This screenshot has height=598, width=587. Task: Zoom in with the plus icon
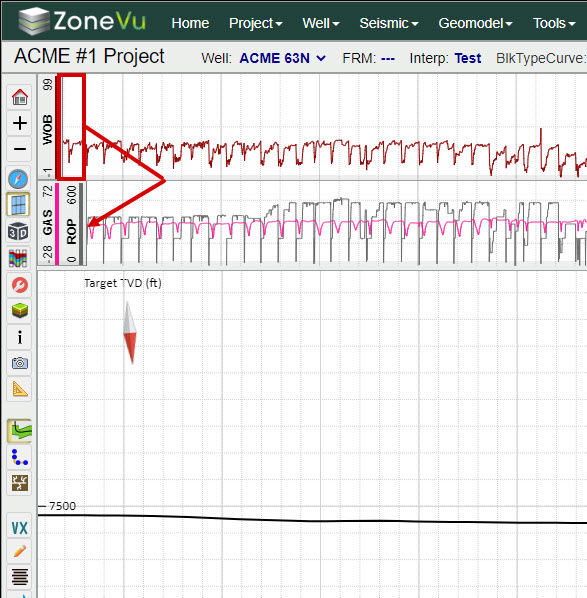click(x=19, y=123)
